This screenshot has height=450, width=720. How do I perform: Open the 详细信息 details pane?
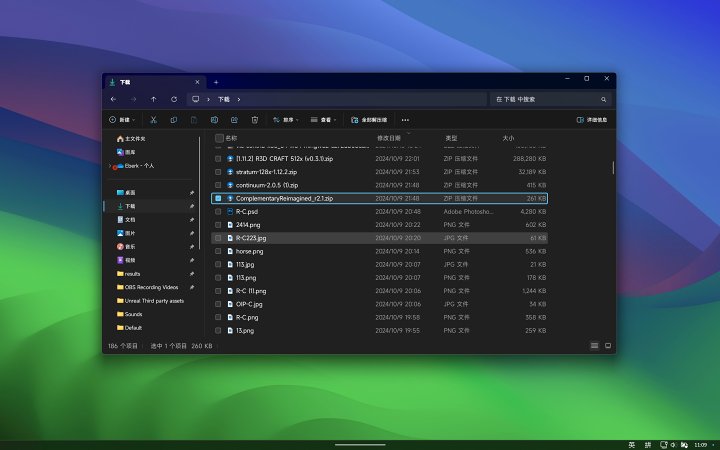point(592,120)
